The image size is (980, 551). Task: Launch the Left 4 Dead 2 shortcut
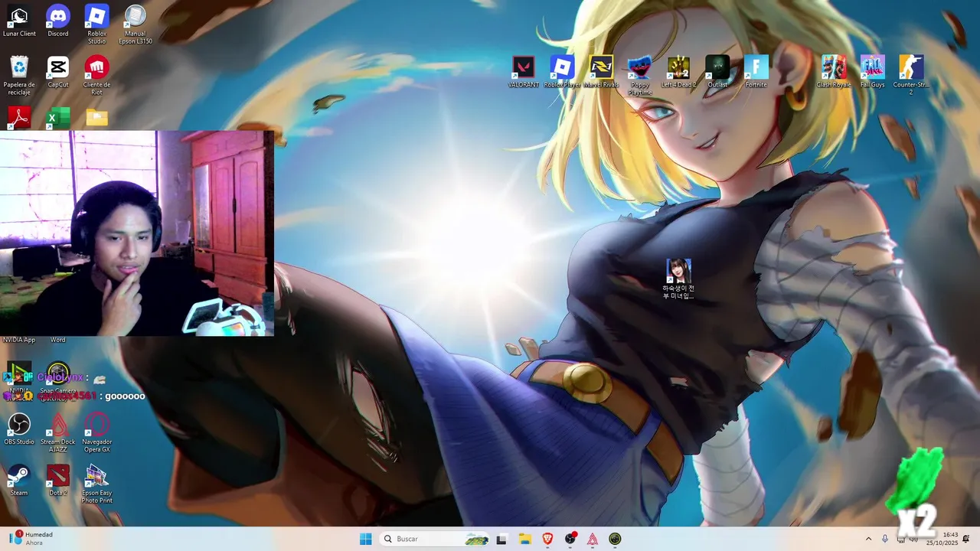(679, 72)
